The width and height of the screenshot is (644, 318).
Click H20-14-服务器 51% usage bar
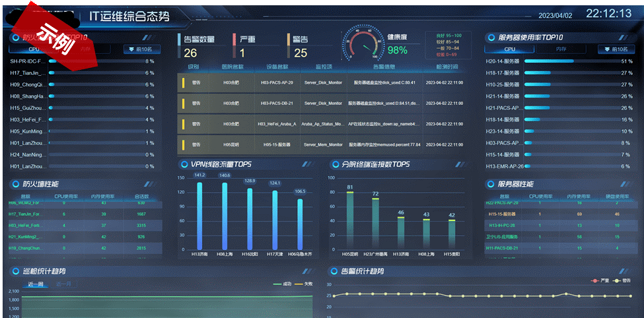tap(573, 61)
